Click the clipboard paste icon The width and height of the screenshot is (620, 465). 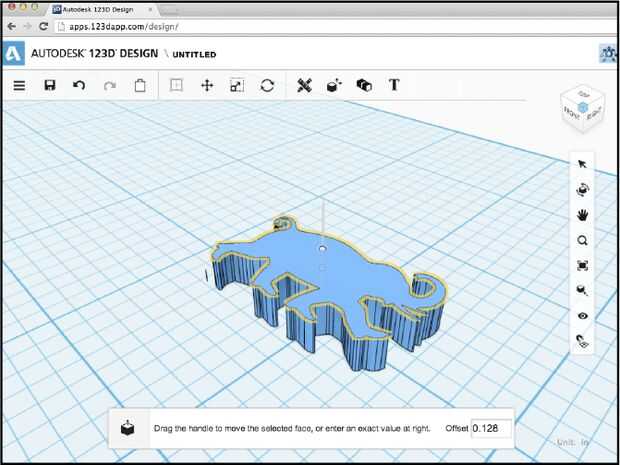pyautogui.click(x=140, y=85)
